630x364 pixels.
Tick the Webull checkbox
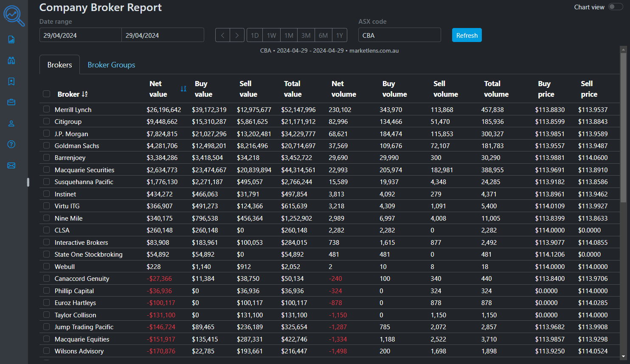47,266
